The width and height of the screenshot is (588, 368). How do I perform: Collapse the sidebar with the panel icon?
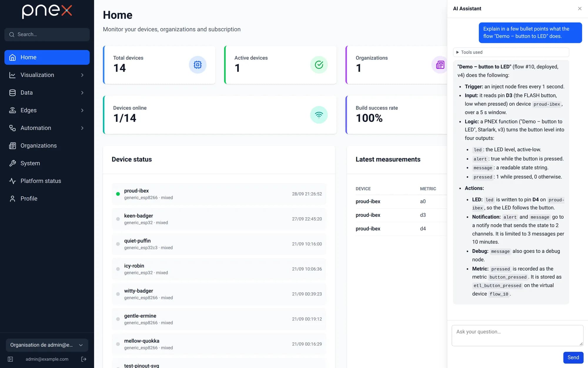point(10,359)
